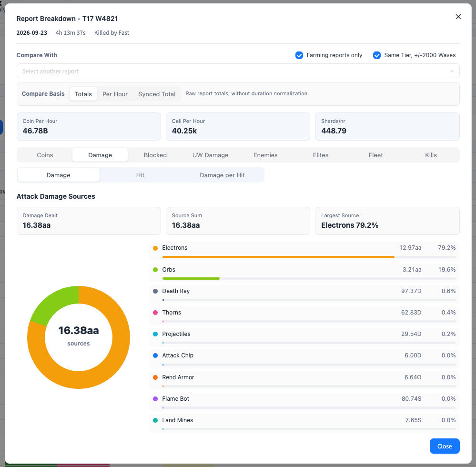This screenshot has height=467, width=476.
Task: Disable Same Tier, +/-2000 Waves checkbox
Action: tap(377, 55)
